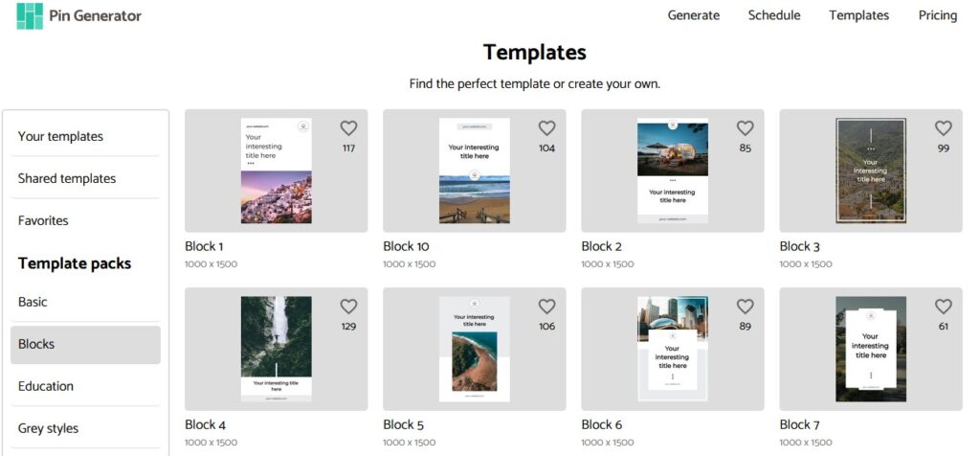Click the Pin Generator logo icon

[x=30, y=15]
